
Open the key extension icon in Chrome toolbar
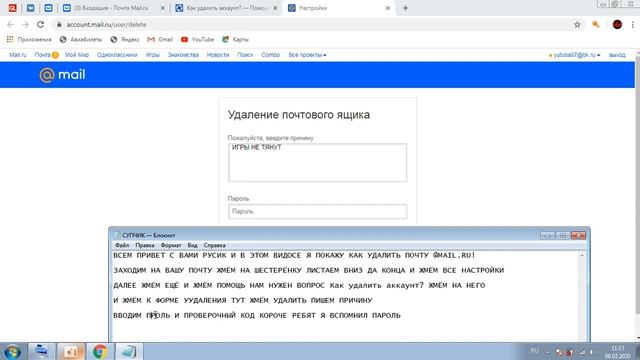point(596,24)
